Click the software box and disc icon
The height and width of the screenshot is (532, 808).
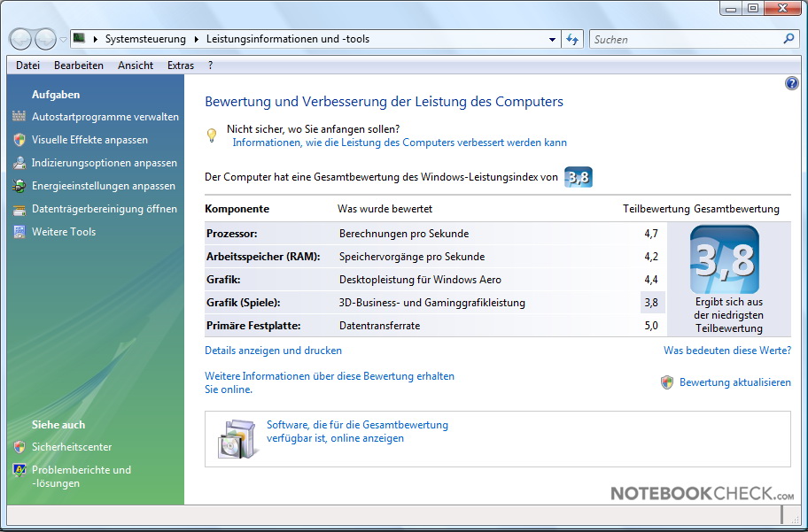(237, 439)
